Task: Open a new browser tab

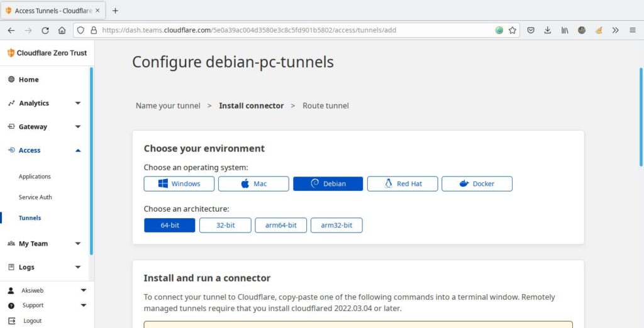Action: pos(116,11)
